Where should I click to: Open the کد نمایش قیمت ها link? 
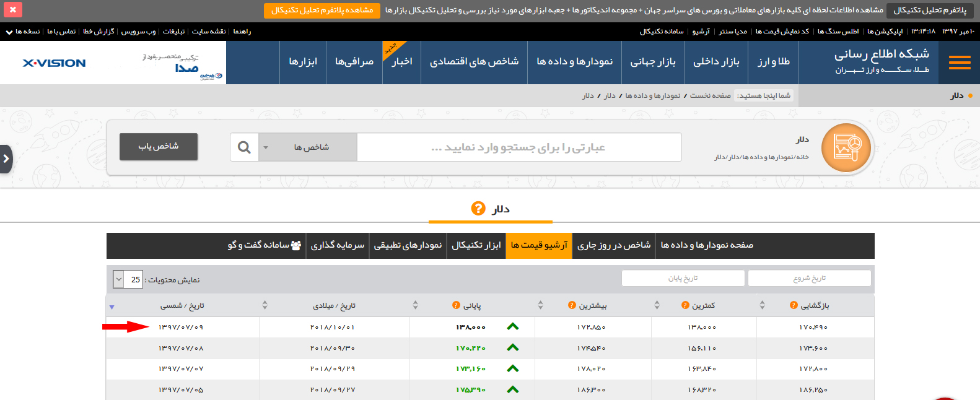782,32
